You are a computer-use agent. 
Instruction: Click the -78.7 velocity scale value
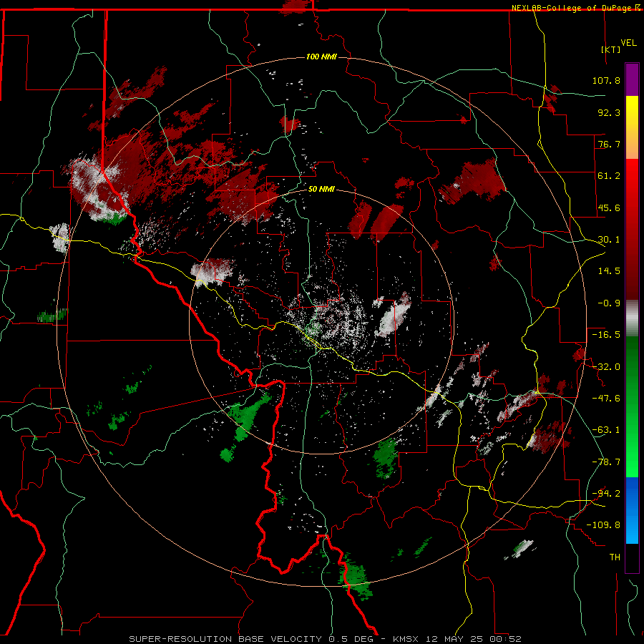point(606,462)
